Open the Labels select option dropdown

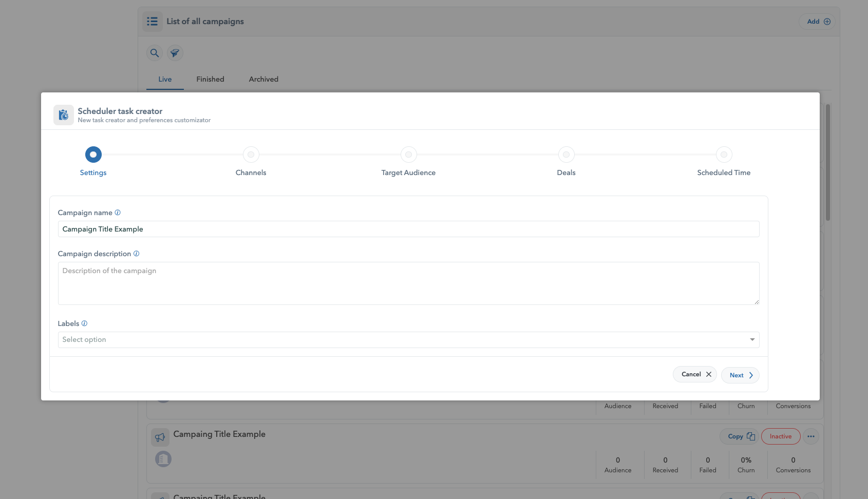[409, 340]
